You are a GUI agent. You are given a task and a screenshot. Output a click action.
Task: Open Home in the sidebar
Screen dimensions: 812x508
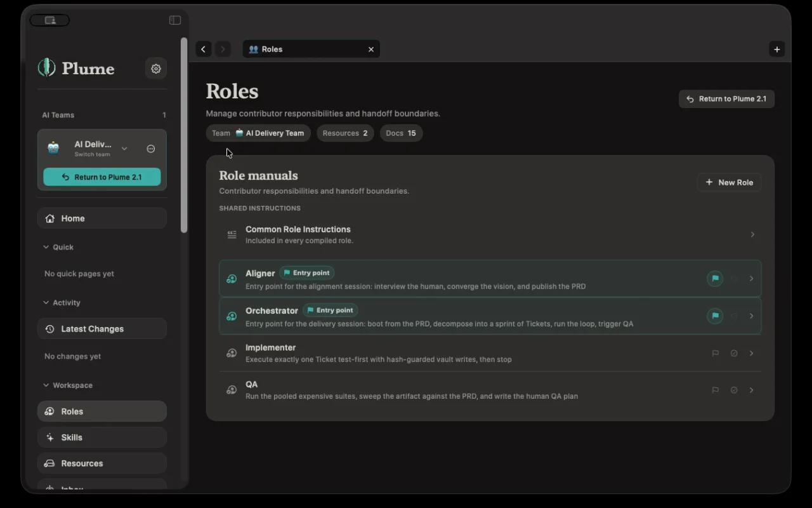(102, 218)
